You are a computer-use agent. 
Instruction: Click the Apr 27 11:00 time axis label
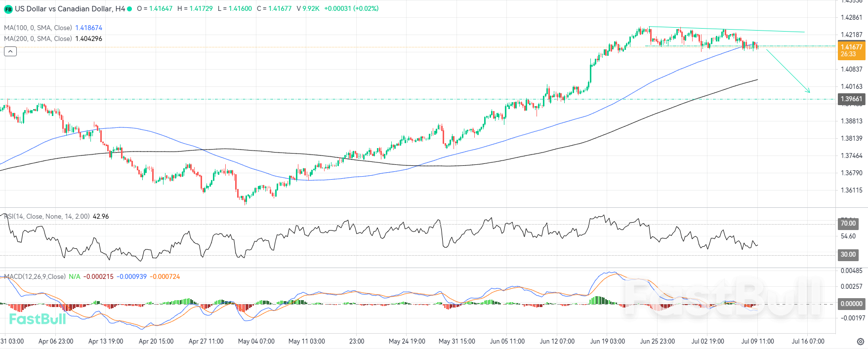pos(206,341)
